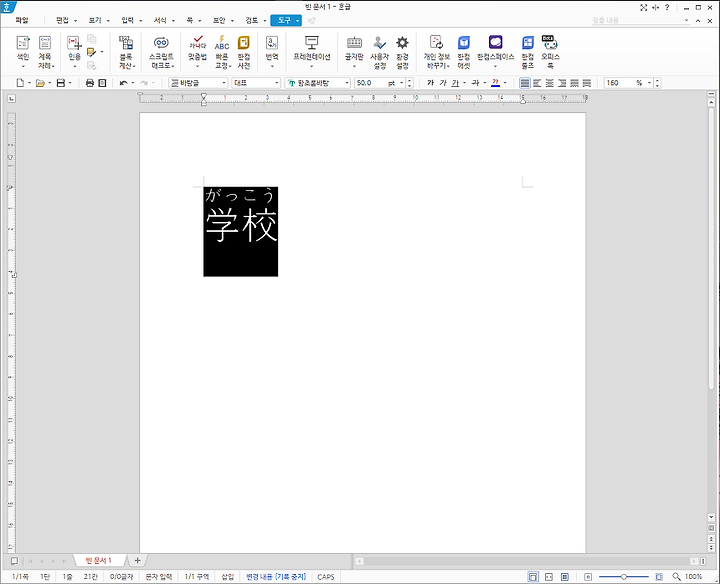Start 프레젠테이션 presentation mode
720x584 pixels.
tap(312, 51)
